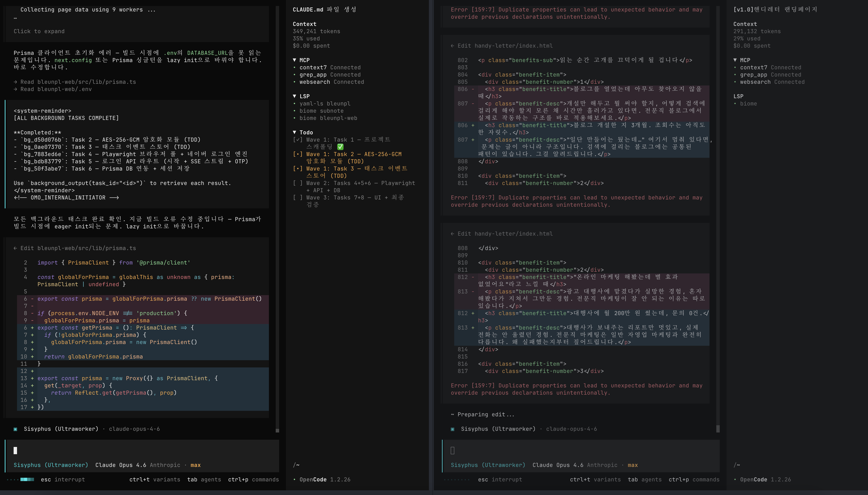Screen dimensions: 868x495
Task: Click the 'max' variant label in left prompt
Action: 196,465
